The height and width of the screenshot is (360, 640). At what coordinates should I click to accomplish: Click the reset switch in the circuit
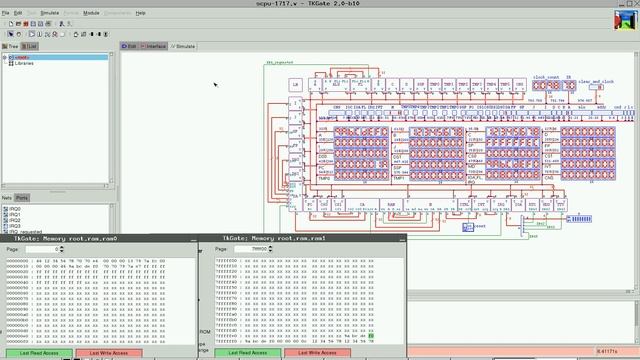(468, 227)
